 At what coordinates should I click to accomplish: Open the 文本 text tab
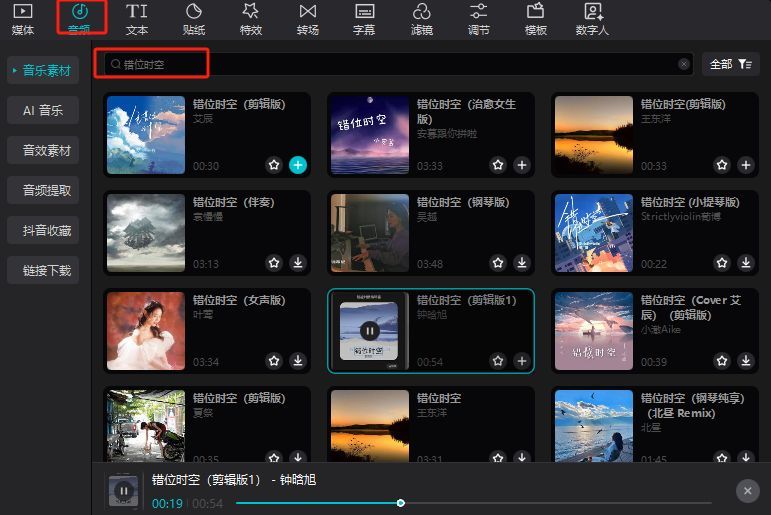coord(137,20)
